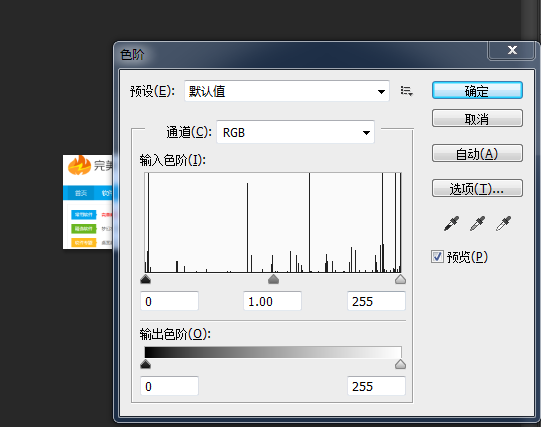Viewport: 541px width, 427px height.
Task: Click the flame logo in the background image
Action: coord(79,166)
